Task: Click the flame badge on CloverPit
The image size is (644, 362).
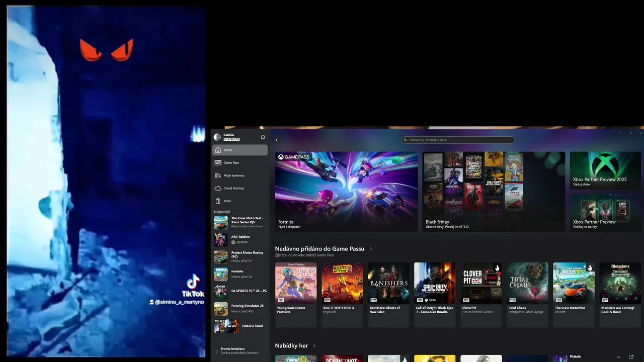Action: coord(497,268)
